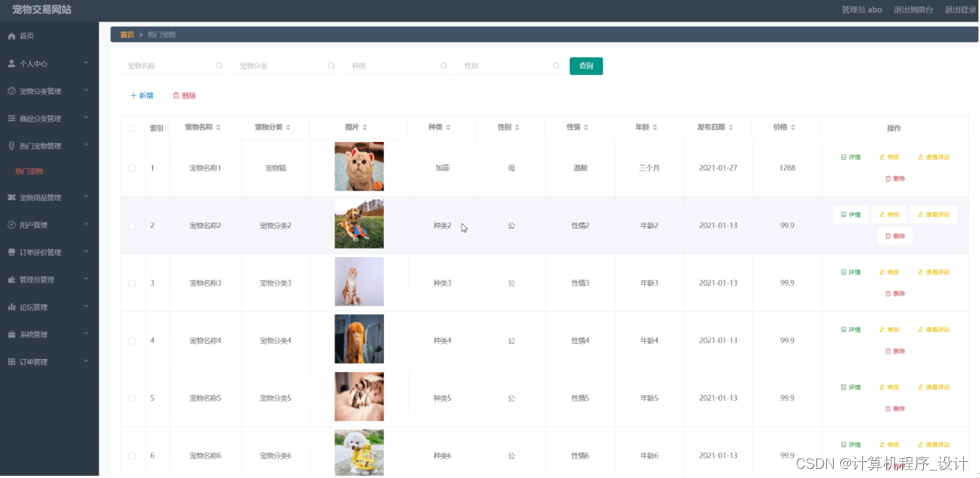Image resolution: width=980 pixels, height=478 pixels.
Task: Expand the 用户管理 menu chevron
Action: [86, 225]
